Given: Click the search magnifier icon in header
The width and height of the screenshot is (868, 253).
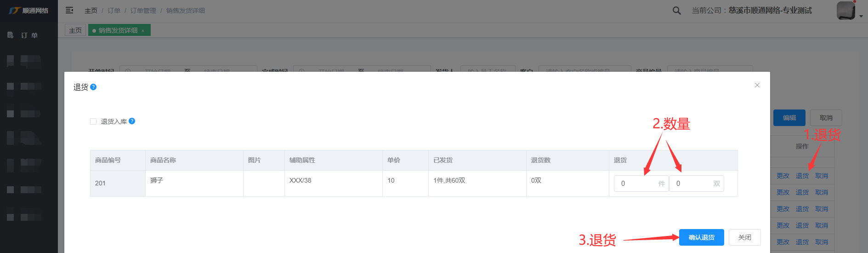Looking at the screenshot, I should (x=676, y=11).
